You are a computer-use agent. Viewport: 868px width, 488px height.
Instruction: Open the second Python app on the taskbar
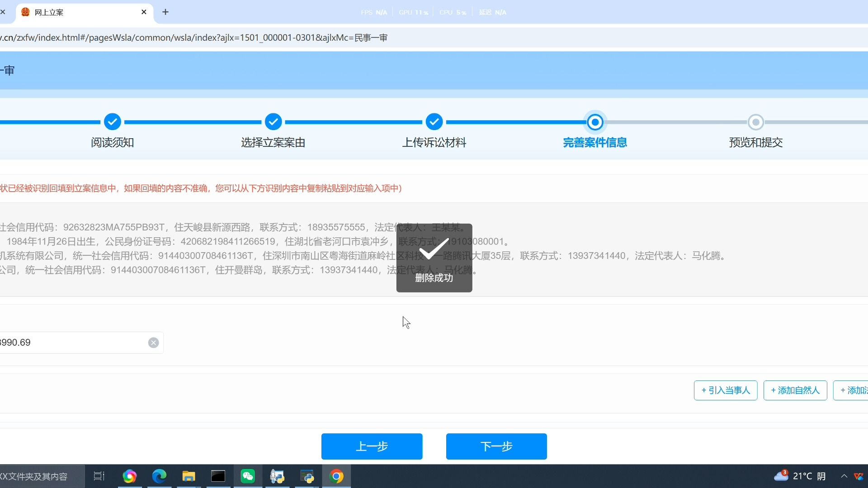(x=307, y=476)
